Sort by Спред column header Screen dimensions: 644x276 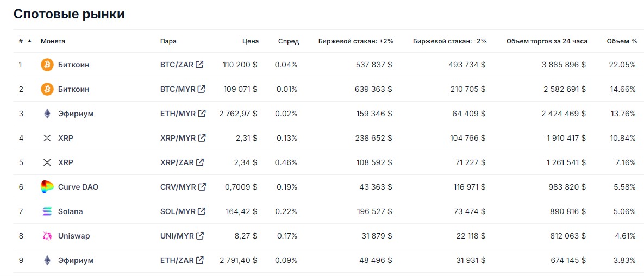point(288,41)
